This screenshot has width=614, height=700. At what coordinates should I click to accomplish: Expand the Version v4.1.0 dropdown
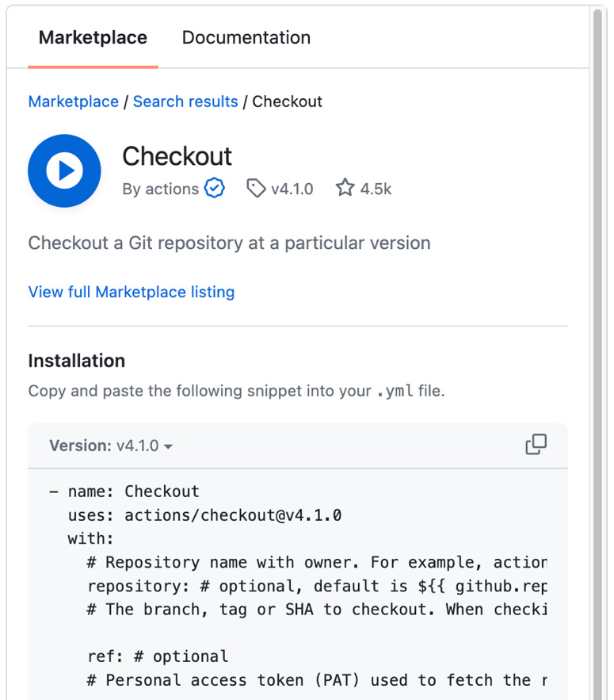pos(111,446)
